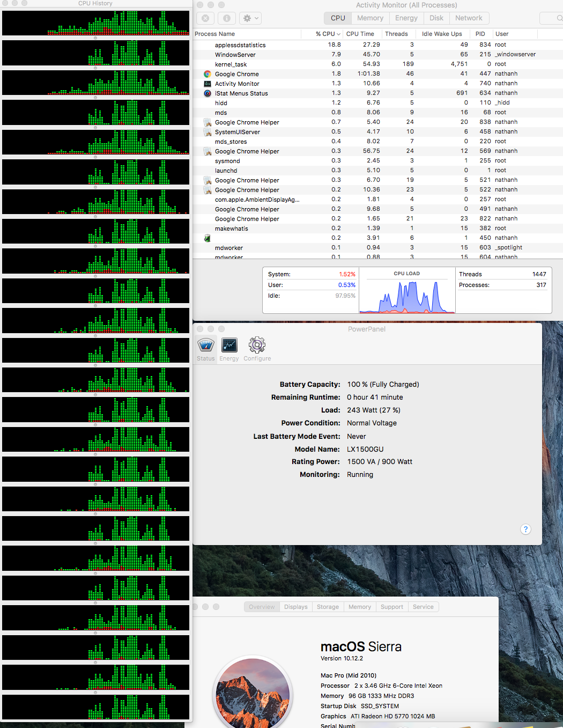
Task: Open the gear actions dropdown in Activity Monitor
Action: point(250,18)
